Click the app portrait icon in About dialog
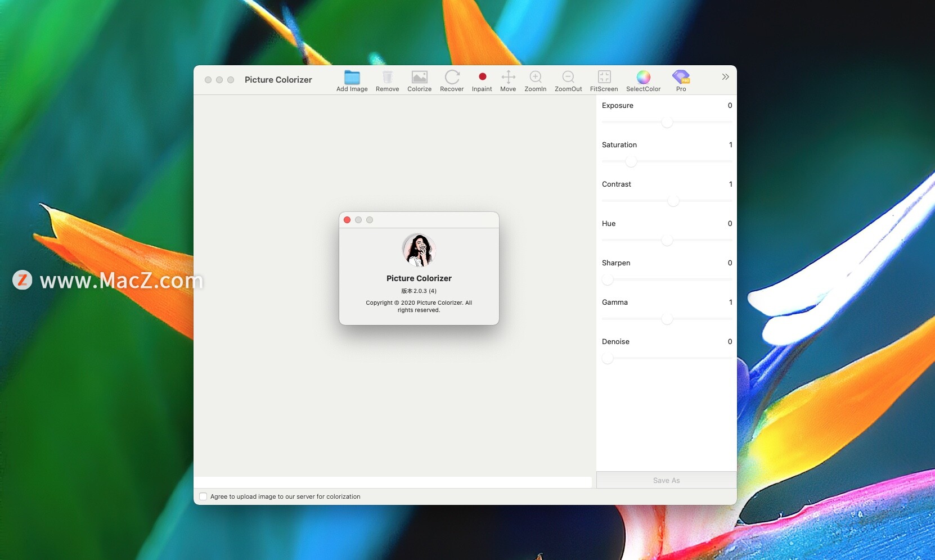Screen dimensions: 935x560 pos(419,250)
